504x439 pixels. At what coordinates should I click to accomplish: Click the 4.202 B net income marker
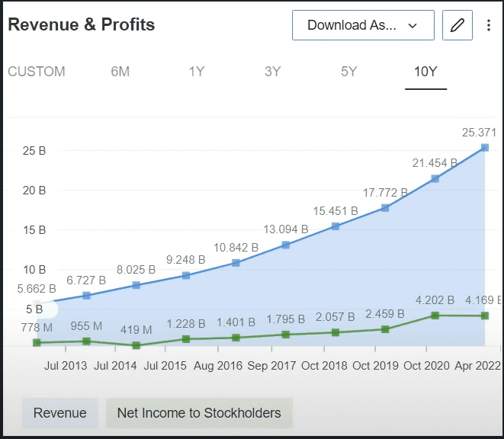point(435,315)
